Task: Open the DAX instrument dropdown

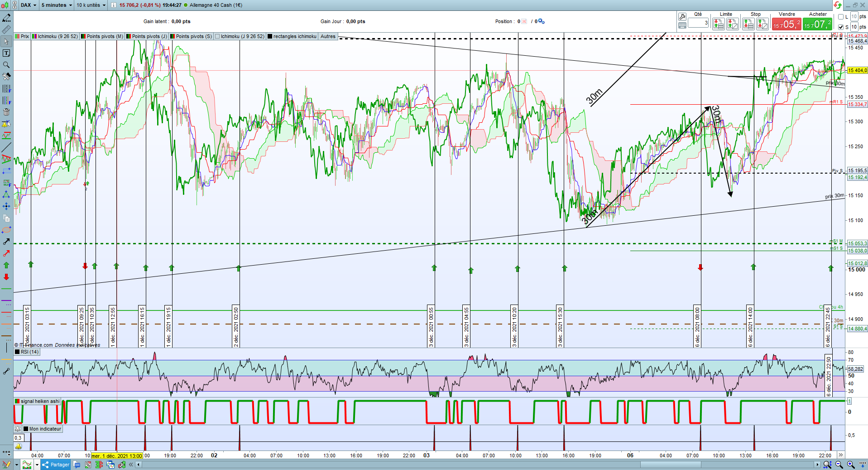Action: [x=29, y=5]
